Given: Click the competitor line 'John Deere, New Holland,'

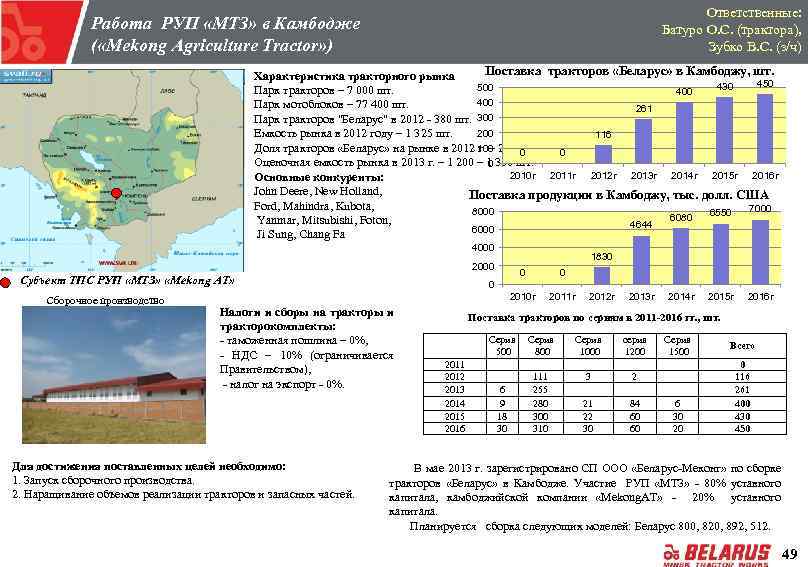Looking at the screenshot, I should click(x=317, y=192).
